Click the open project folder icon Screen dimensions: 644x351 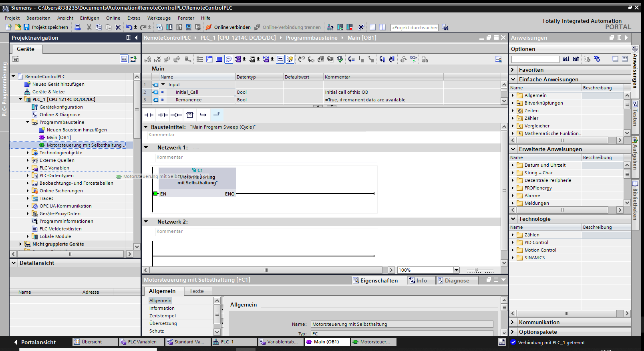click(18, 27)
